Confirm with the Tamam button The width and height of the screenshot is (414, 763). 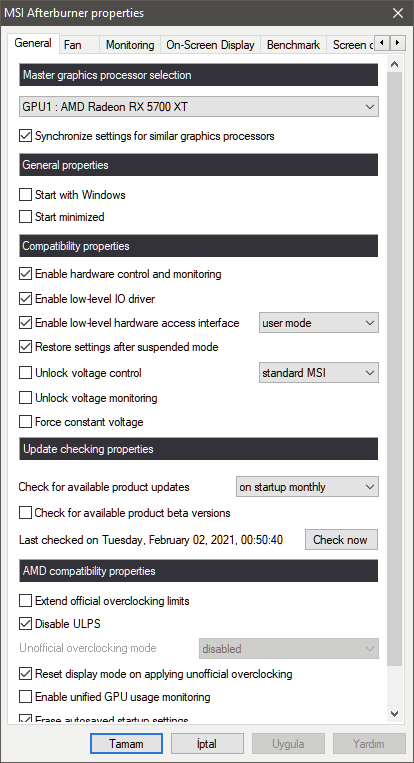coord(126,744)
